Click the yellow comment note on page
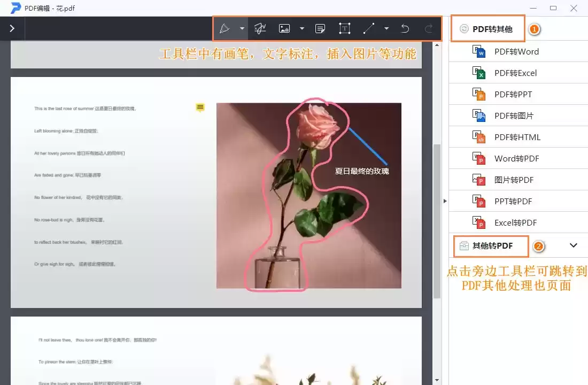 tap(200, 107)
